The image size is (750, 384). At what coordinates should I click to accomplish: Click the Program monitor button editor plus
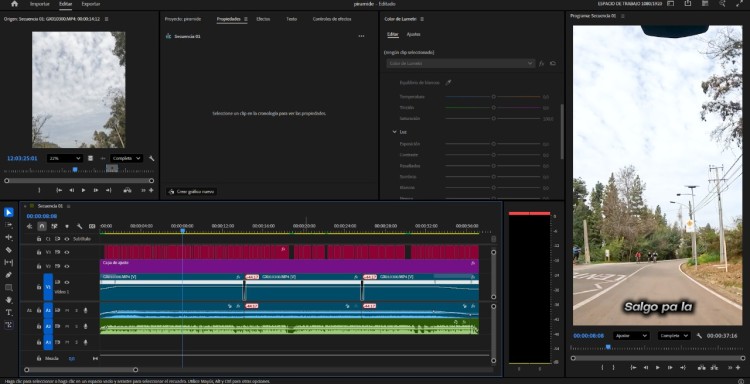pos(738,367)
